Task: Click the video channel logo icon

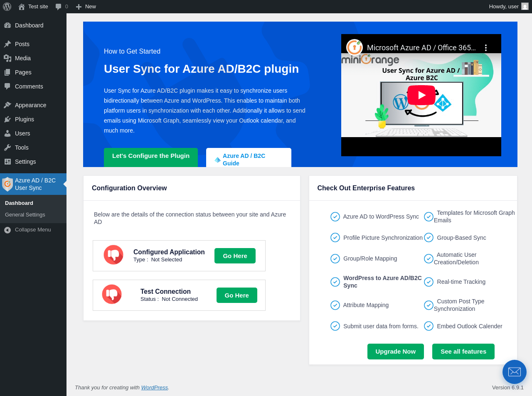Action: tap(355, 47)
